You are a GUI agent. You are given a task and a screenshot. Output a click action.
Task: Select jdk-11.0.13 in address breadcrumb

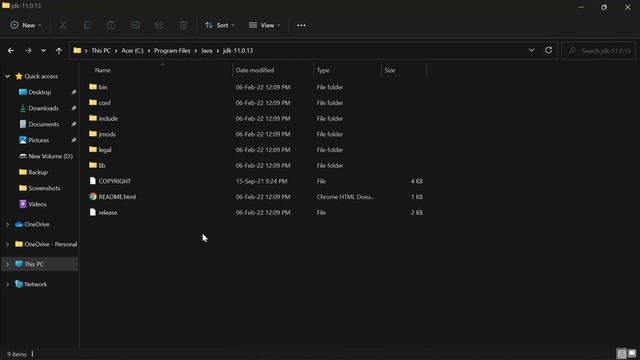(238, 51)
